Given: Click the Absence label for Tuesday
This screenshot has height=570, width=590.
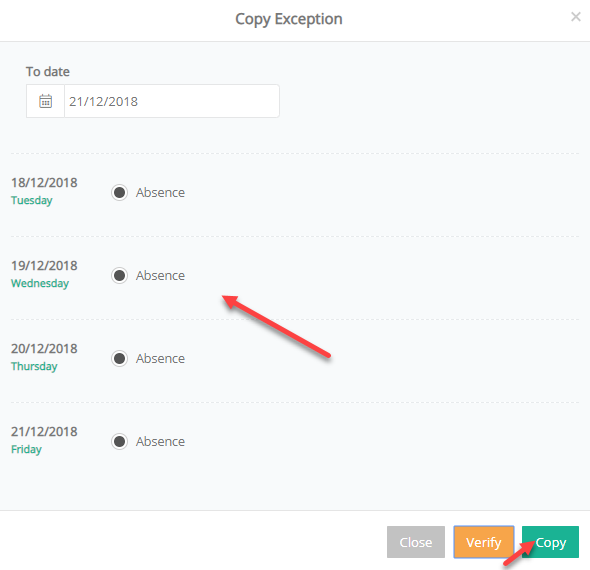Looking at the screenshot, I should 160,193.
